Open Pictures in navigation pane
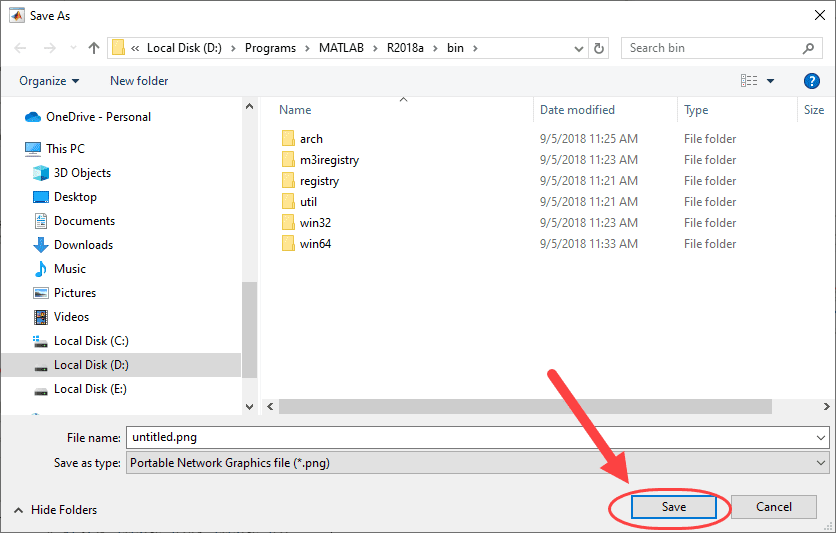This screenshot has height=533, width=836. click(x=65, y=293)
